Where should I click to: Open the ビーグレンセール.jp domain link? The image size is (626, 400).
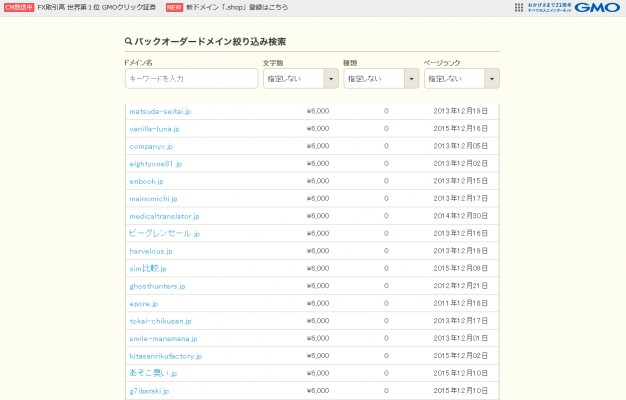coord(164,234)
